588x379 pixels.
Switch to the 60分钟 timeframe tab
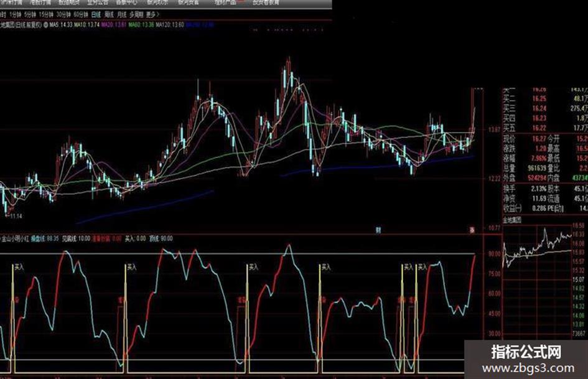(81, 15)
